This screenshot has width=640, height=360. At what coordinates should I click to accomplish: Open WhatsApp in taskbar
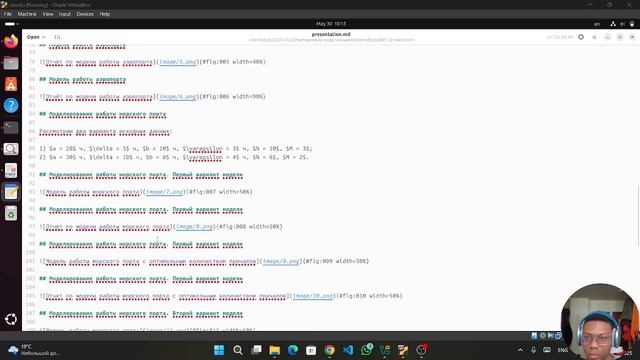(366, 350)
